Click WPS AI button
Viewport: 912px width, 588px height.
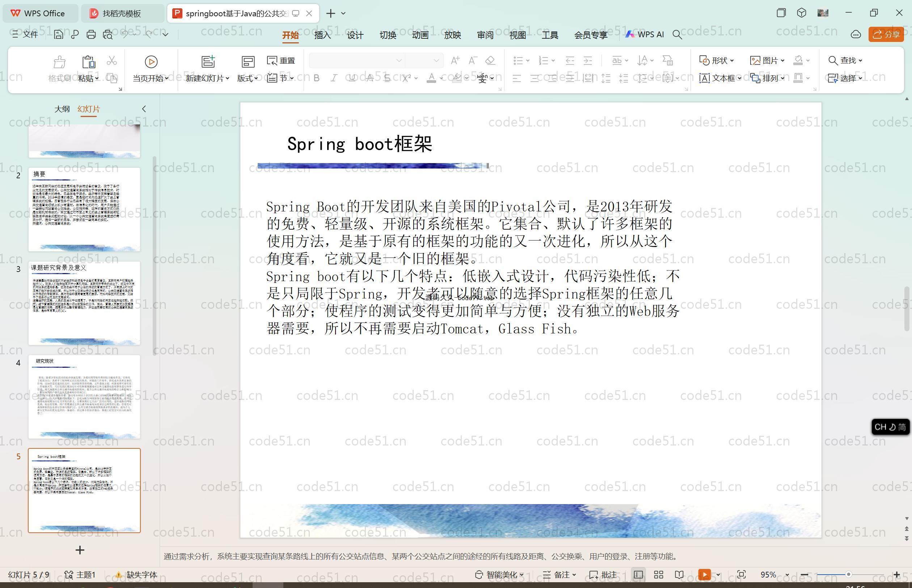[x=645, y=34]
